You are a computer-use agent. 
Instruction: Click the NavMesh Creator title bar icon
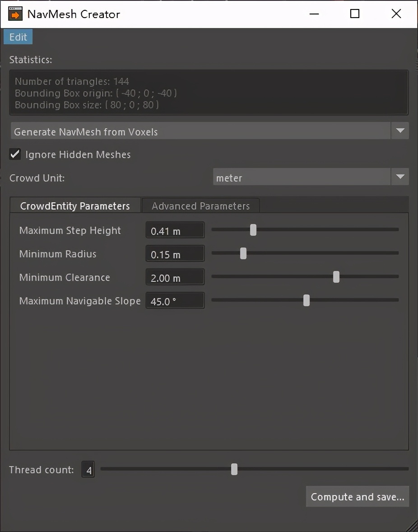(x=15, y=14)
